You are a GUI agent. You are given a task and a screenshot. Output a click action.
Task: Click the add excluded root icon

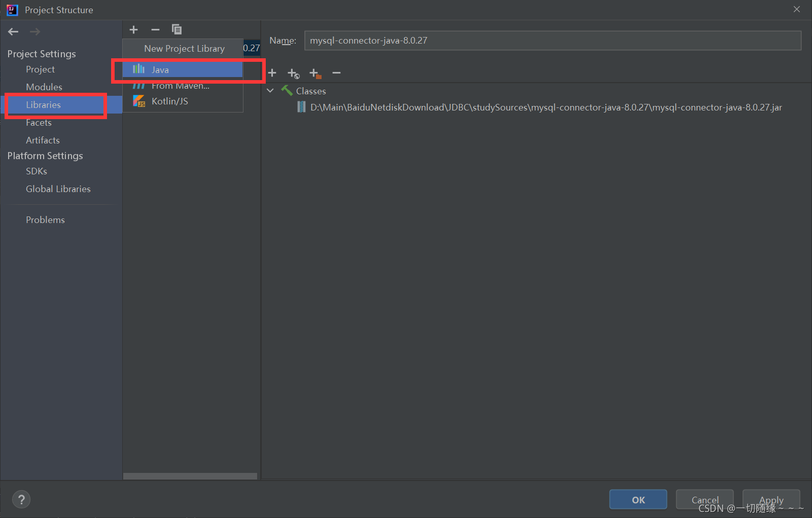315,73
